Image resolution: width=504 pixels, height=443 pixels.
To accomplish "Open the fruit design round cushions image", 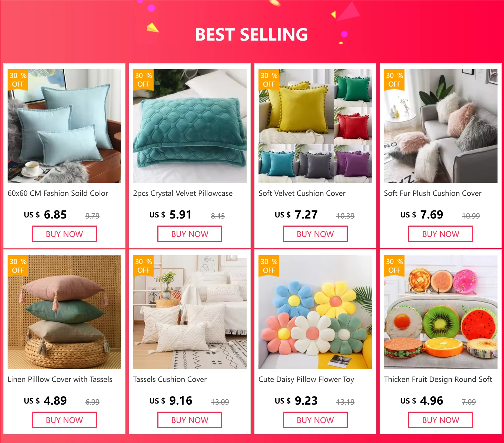I will tap(441, 312).
